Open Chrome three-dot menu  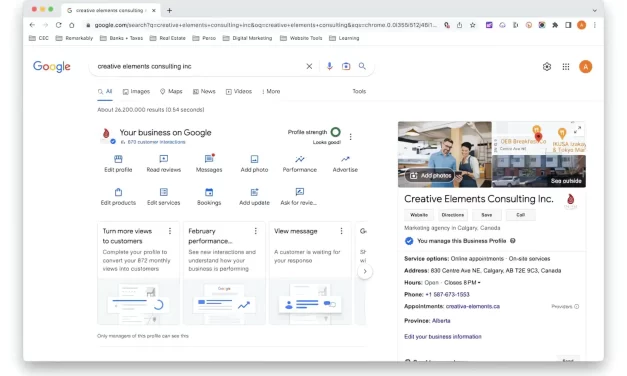[x=595, y=25]
